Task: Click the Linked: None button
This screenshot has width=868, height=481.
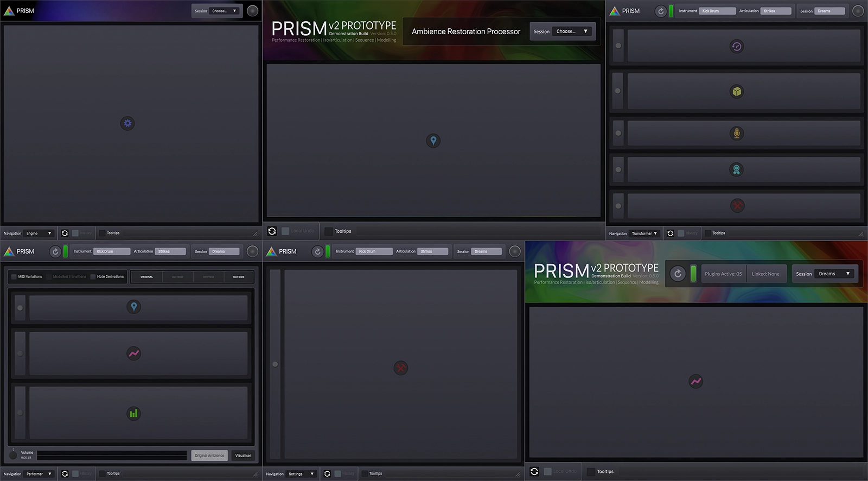Action: coord(765,274)
